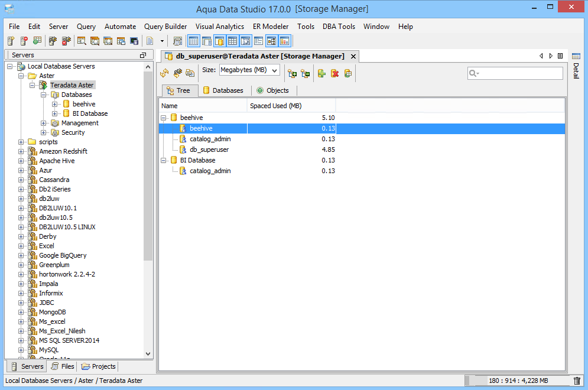The image size is (588, 390).
Task: Click the calculator-style script icon in toolbar
Action: [x=178, y=41]
